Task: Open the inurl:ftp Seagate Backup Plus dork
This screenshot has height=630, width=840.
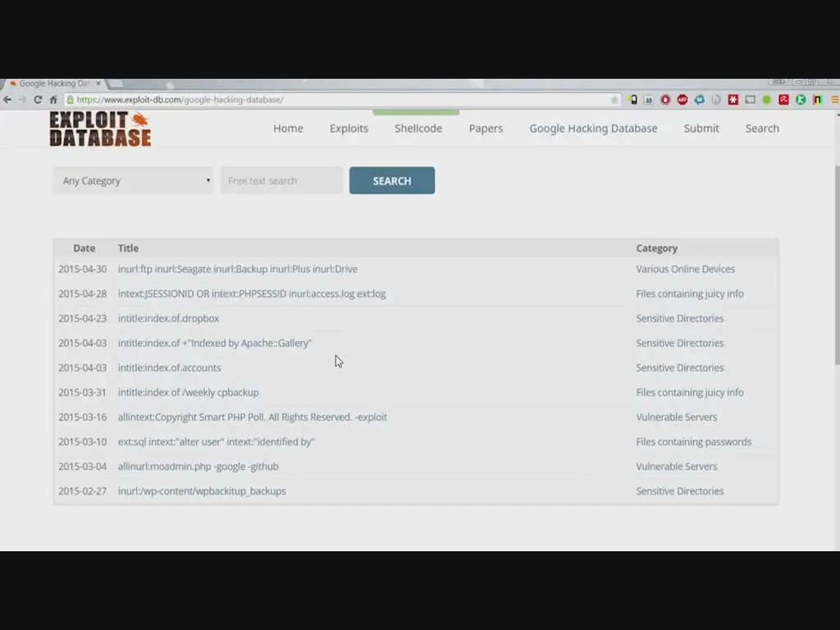Action: point(237,269)
